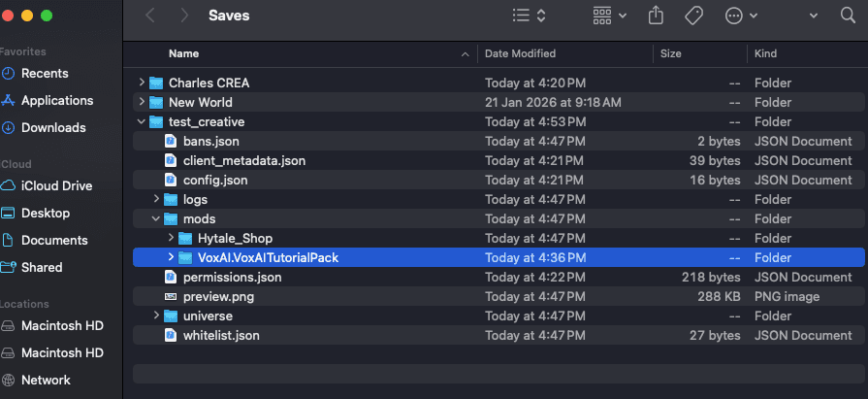Go back with the left chevron
This screenshot has width=868, height=399.
[149, 15]
